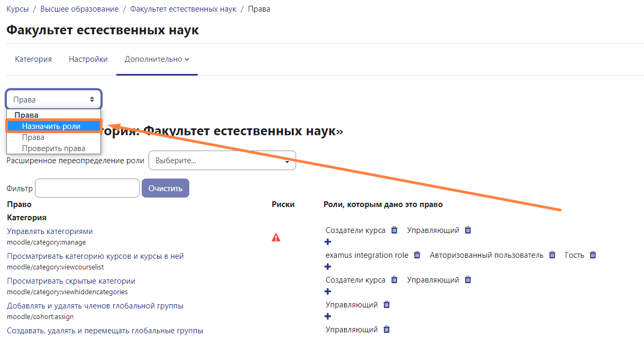Viewport: 644px width, 337px height.
Task: Go to Высшее образование breadcrumb link
Action: point(79,9)
